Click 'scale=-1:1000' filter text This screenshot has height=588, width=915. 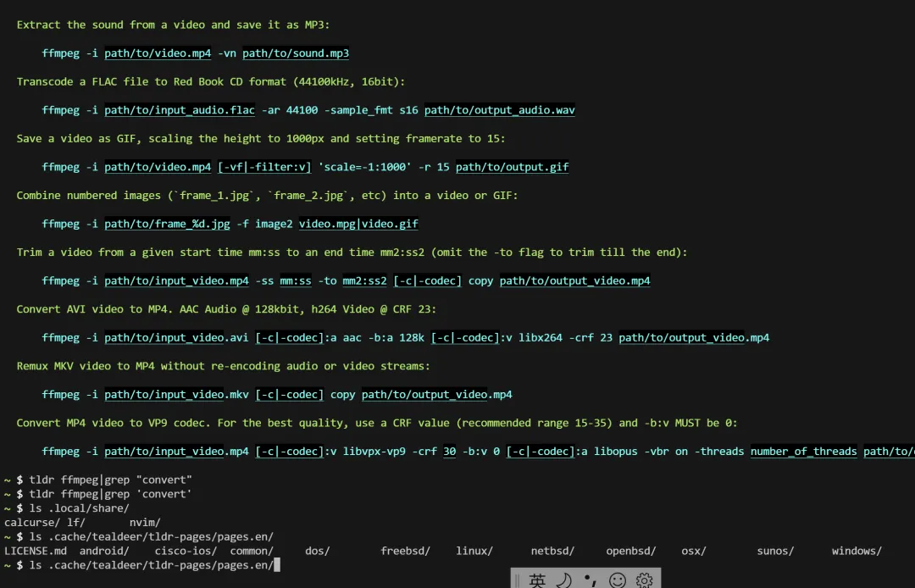coord(364,167)
